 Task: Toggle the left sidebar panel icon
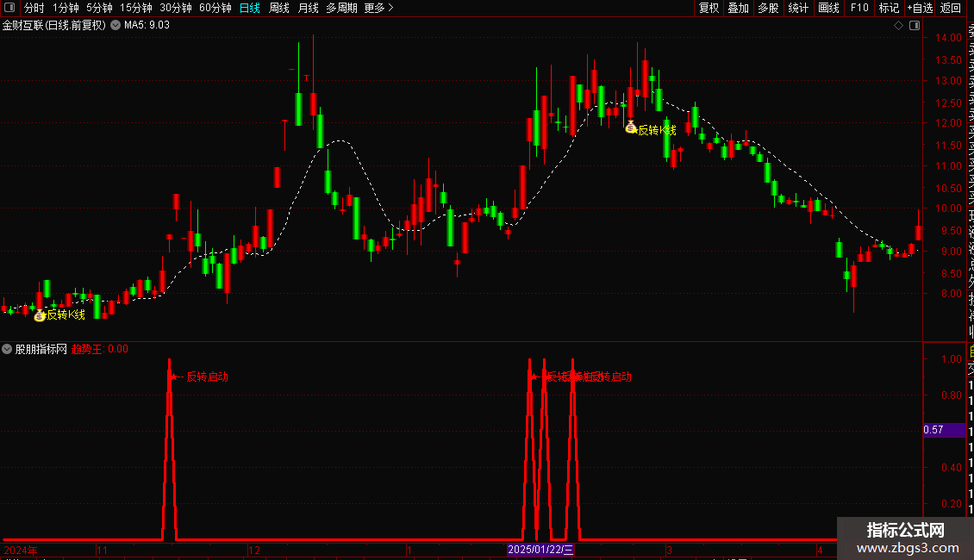(9, 8)
